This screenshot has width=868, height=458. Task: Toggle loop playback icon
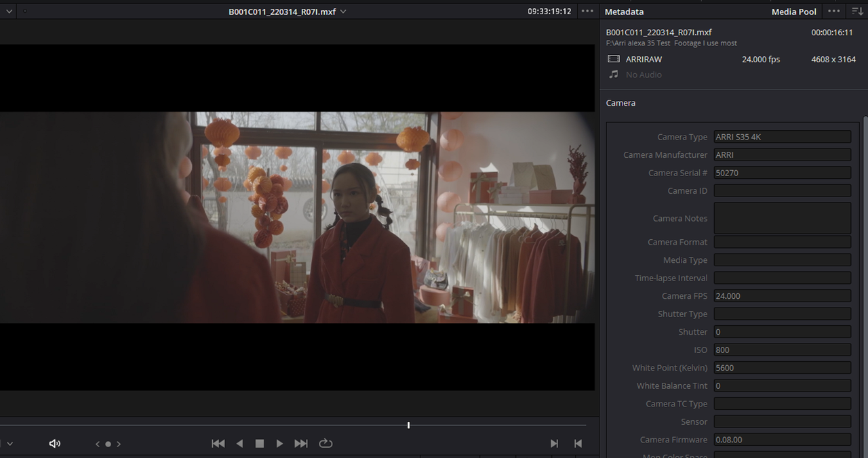click(x=325, y=443)
